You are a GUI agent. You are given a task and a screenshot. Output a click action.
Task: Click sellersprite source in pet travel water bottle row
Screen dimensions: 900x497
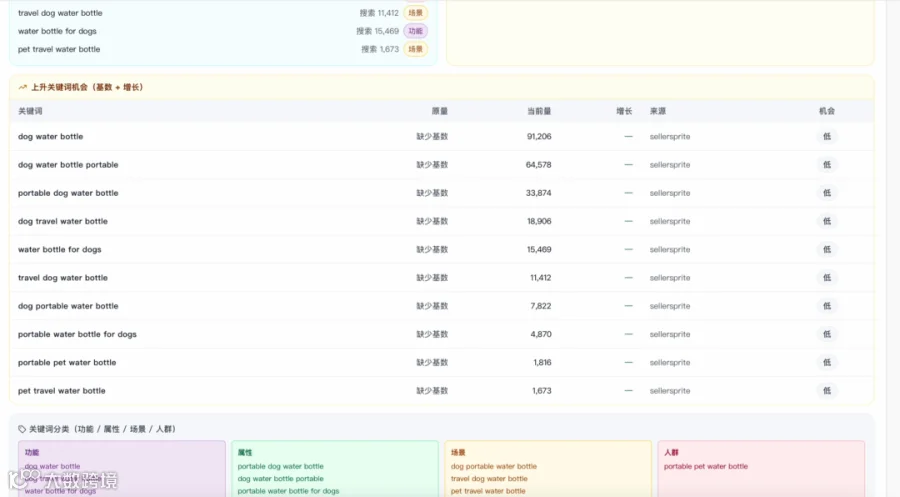[x=670, y=391]
